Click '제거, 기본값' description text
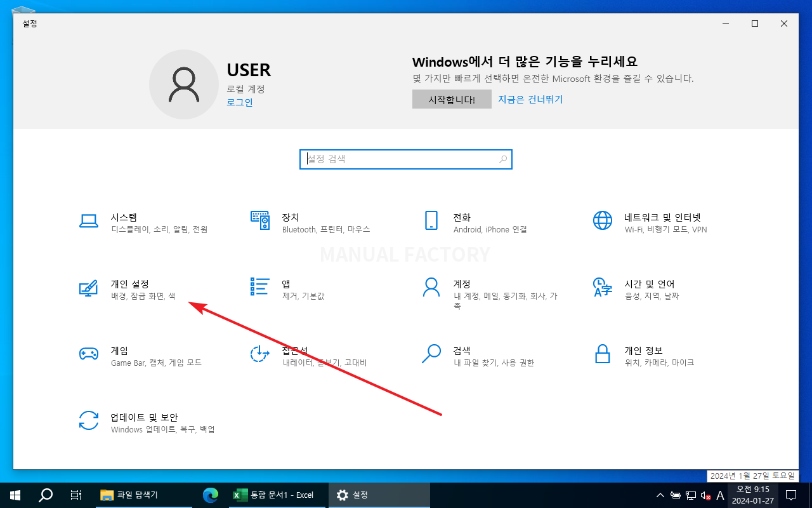The width and height of the screenshot is (812, 508). pyautogui.click(x=303, y=296)
